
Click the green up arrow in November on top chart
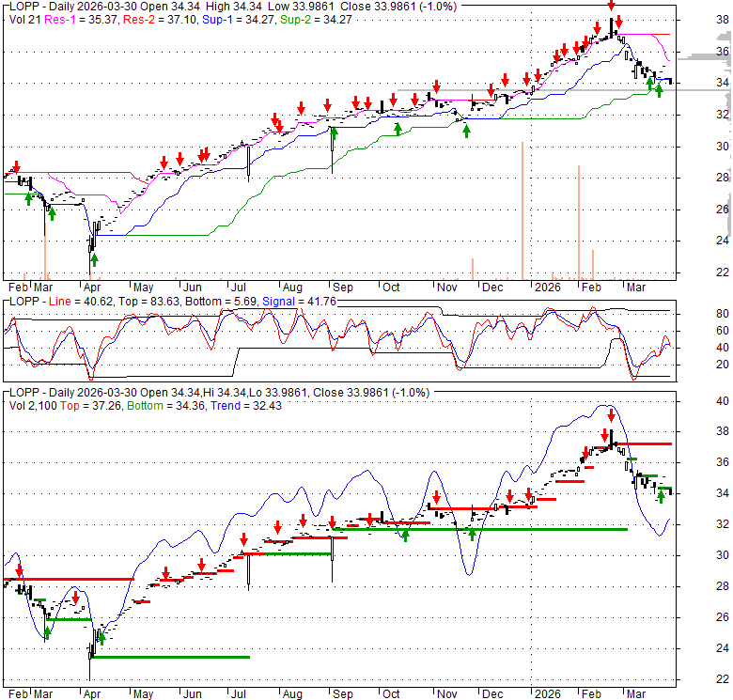pyautogui.click(x=466, y=130)
